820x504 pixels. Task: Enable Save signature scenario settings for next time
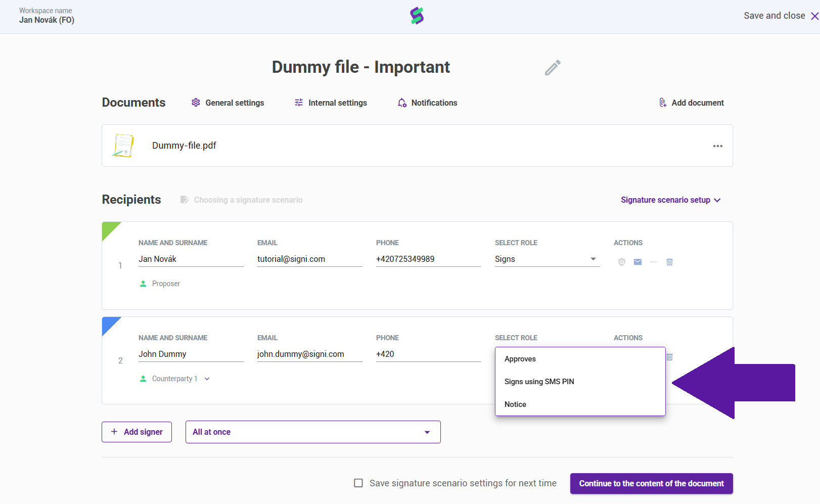[x=358, y=483]
